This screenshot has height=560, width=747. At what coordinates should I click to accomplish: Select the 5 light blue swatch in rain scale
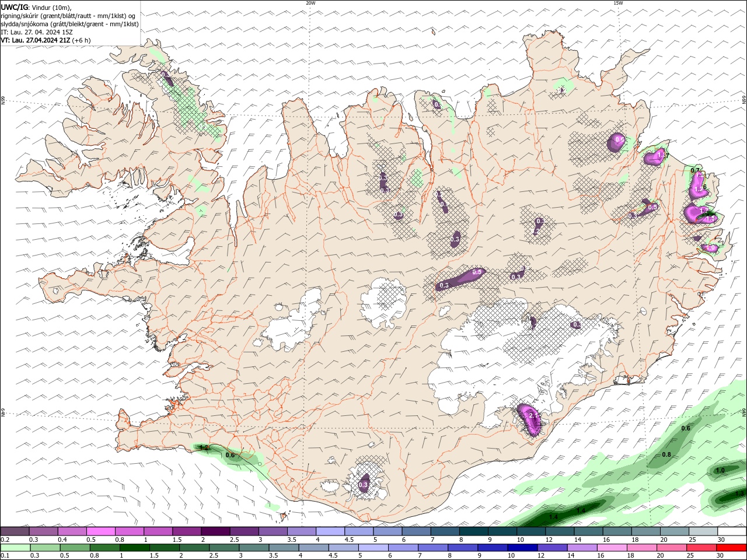pos(373,548)
